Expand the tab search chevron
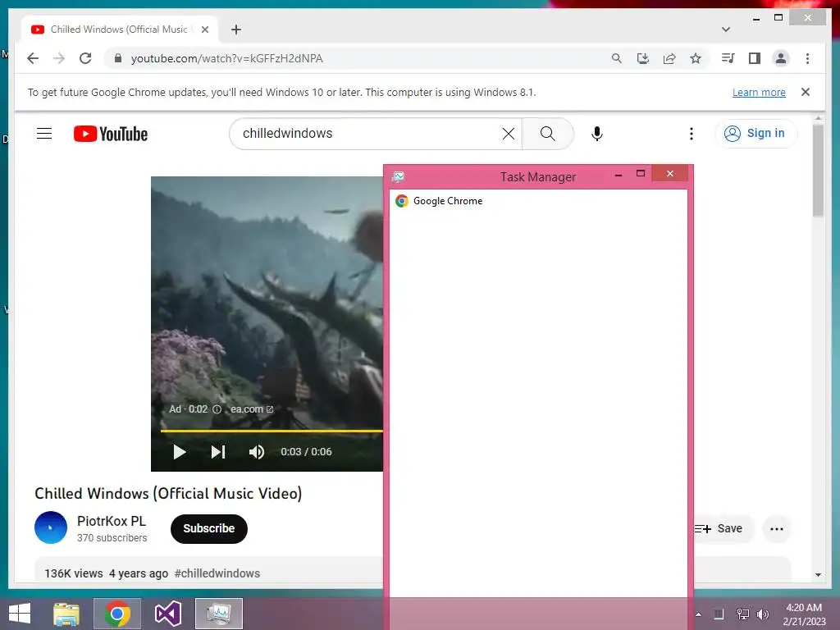This screenshot has width=840, height=630. [726, 30]
